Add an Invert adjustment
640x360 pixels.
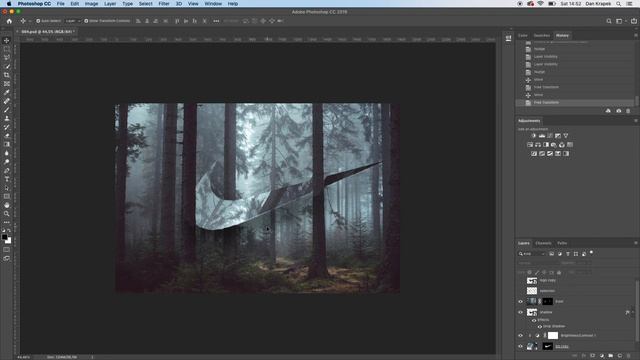pos(534,153)
